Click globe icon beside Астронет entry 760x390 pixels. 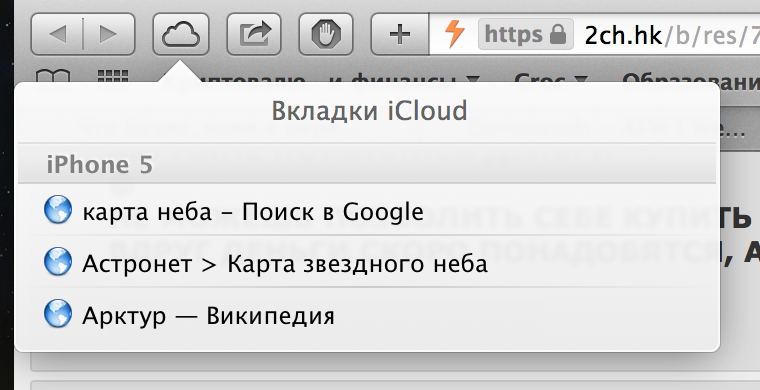coord(58,262)
